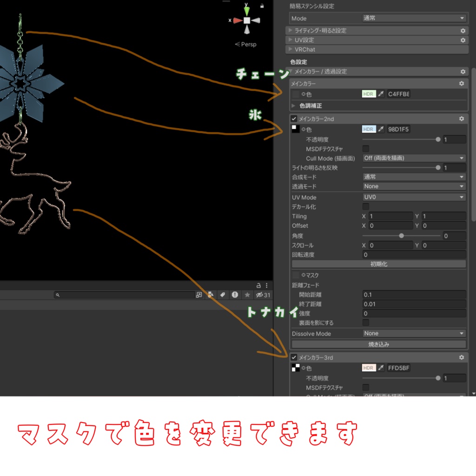
Task: Click the 初期化 button
Action: point(378,264)
